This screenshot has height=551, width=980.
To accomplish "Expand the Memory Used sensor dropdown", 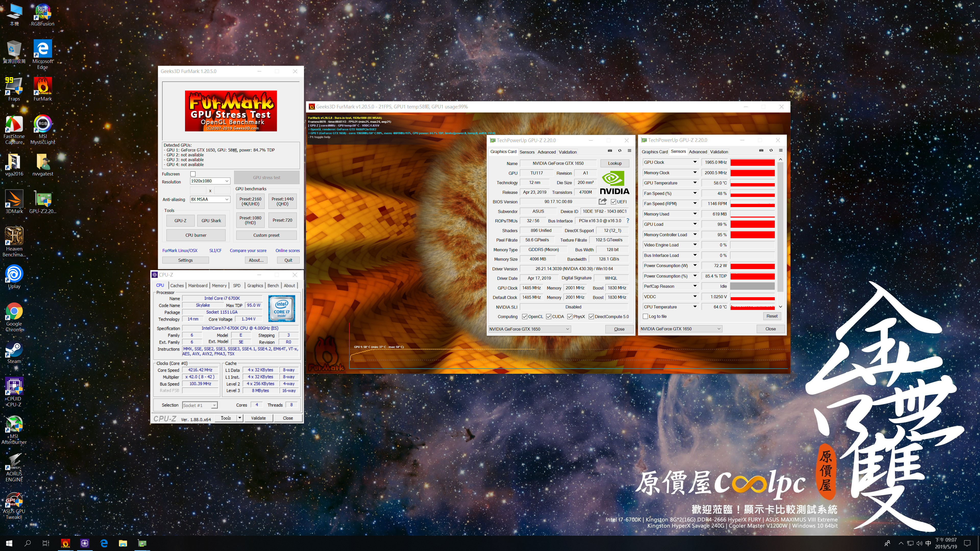I will coord(695,214).
